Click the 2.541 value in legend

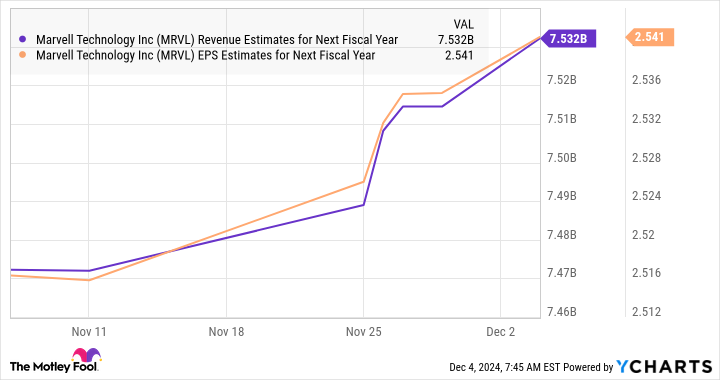pyautogui.click(x=459, y=55)
